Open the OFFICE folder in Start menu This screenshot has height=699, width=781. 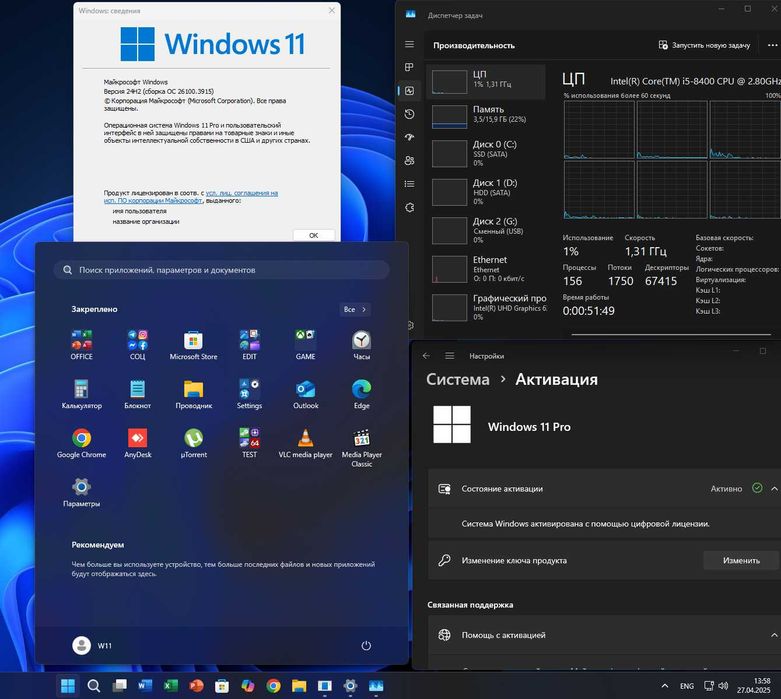[82, 344]
